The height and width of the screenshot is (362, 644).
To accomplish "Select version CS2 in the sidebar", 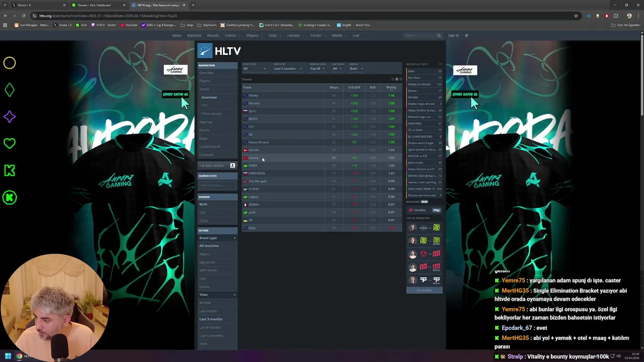I will (x=203, y=212).
